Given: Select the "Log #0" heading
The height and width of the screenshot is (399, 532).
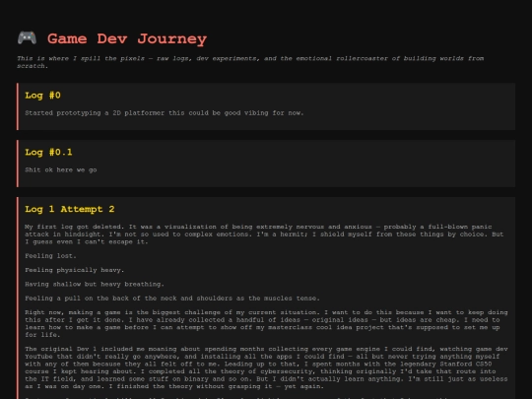Looking at the screenshot, I should [x=42, y=96].
